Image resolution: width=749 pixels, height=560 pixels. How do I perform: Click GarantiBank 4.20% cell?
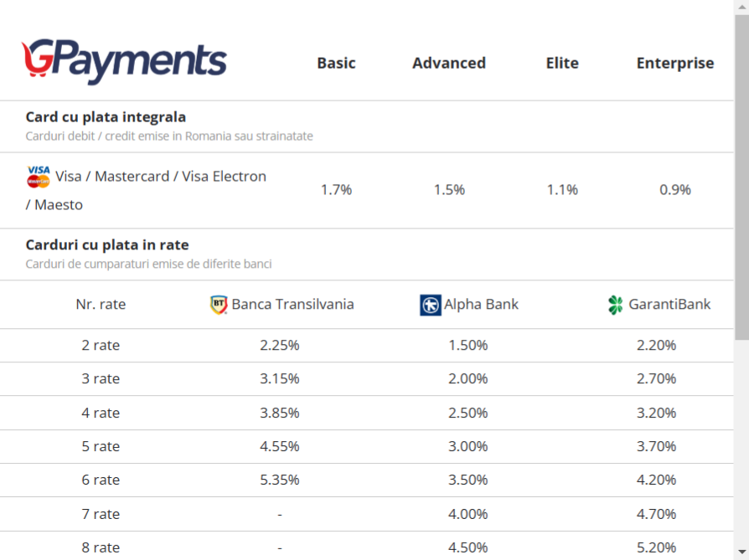point(656,480)
